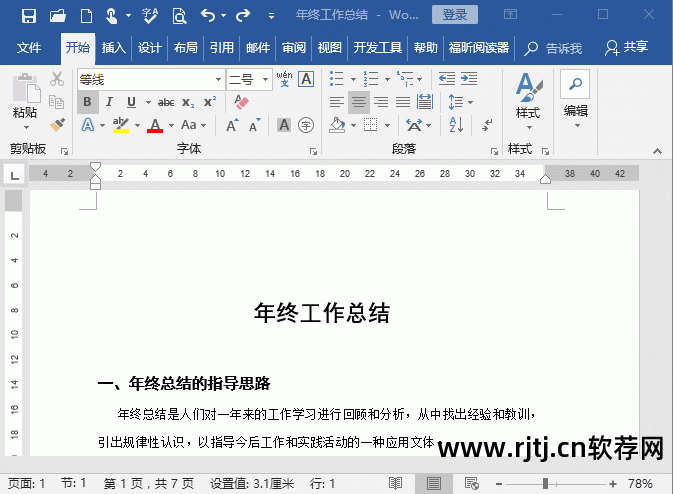Image resolution: width=673 pixels, height=494 pixels.
Task: Decrease font size with smaller A
Action: (255, 125)
